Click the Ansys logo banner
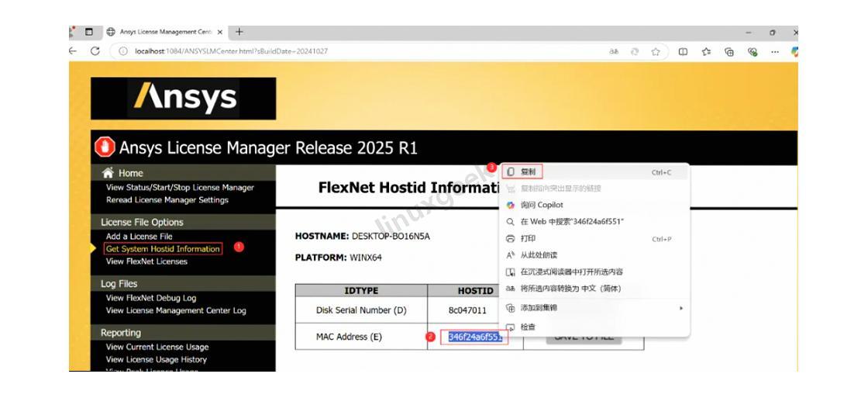 tap(183, 98)
